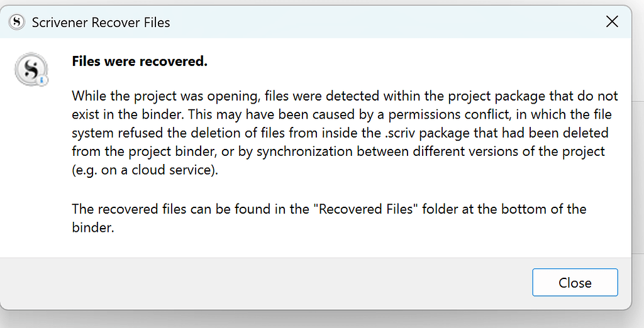
Task: Dismiss the dialog with the X button
Action: [611, 22]
